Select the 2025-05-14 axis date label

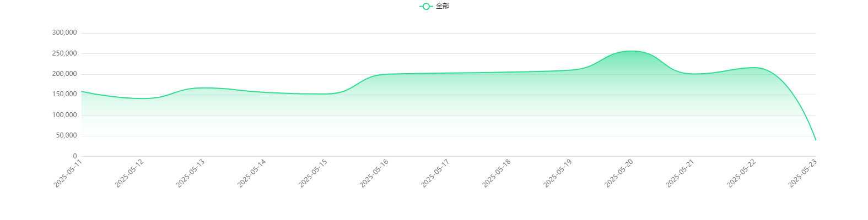point(251,173)
